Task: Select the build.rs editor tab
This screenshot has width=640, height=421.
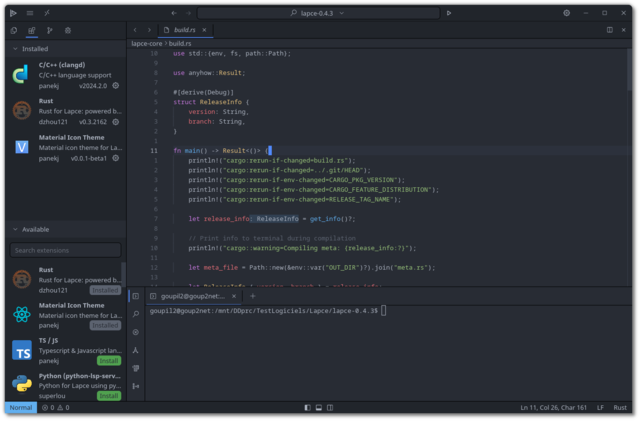Action: (x=184, y=30)
